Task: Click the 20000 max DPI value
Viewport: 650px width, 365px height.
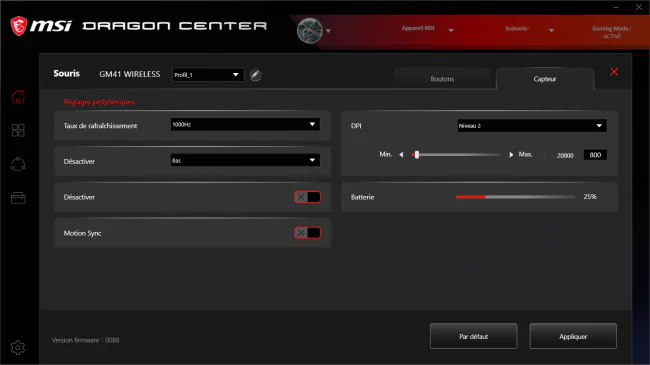Action: (x=565, y=155)
